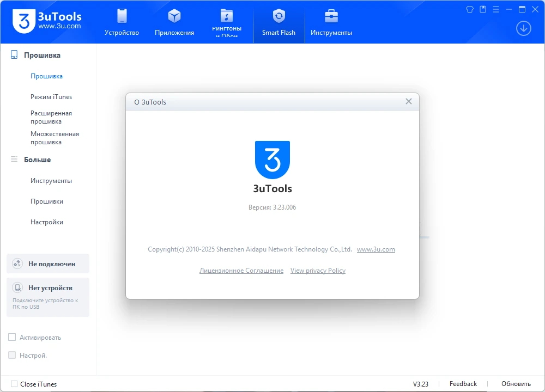545x392 pixels.
Task: Open the hamburger menu in title bar
Action: 496,9
